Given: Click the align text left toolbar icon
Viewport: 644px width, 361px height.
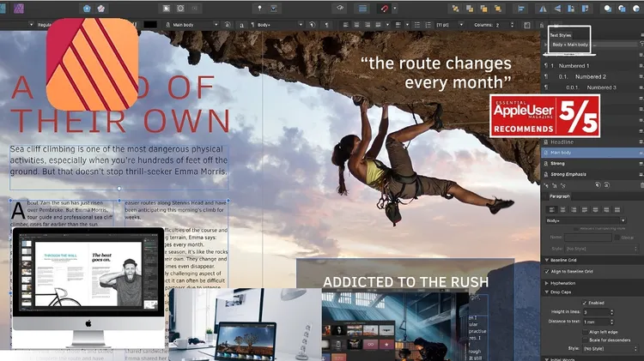Looking at the screenshot, I should pos(346,25).
